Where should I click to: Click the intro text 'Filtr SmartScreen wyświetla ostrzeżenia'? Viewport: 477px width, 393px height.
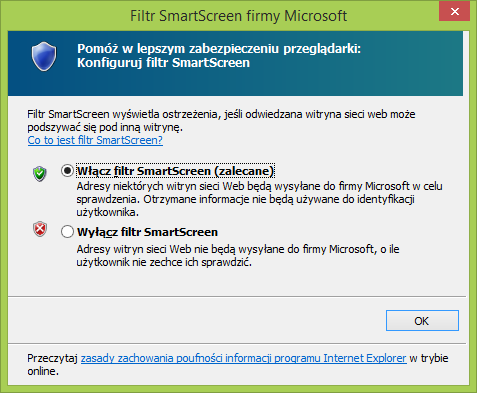pyautogui.click(x=221, y=121)
